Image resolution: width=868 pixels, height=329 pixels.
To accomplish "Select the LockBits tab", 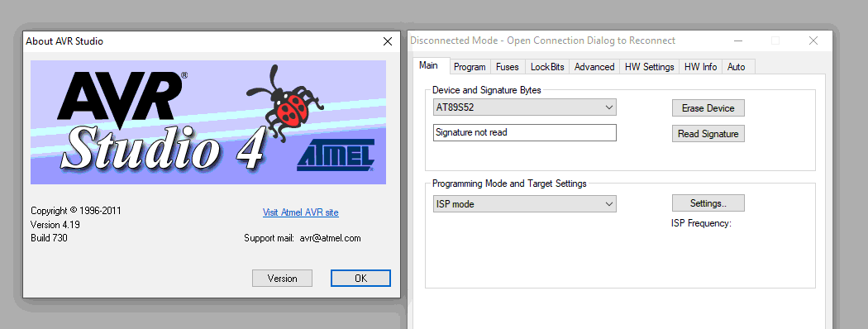I will (x=547, y=66).
